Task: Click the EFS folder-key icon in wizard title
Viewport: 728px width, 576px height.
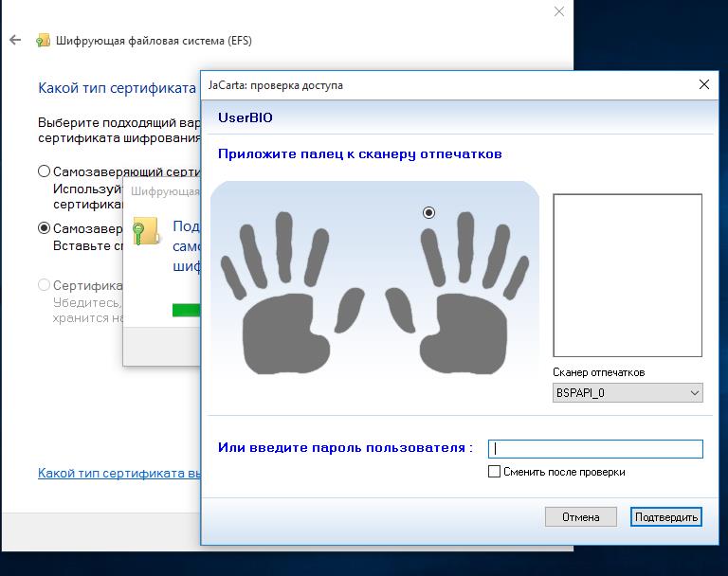Action: [x=43, y=41]
